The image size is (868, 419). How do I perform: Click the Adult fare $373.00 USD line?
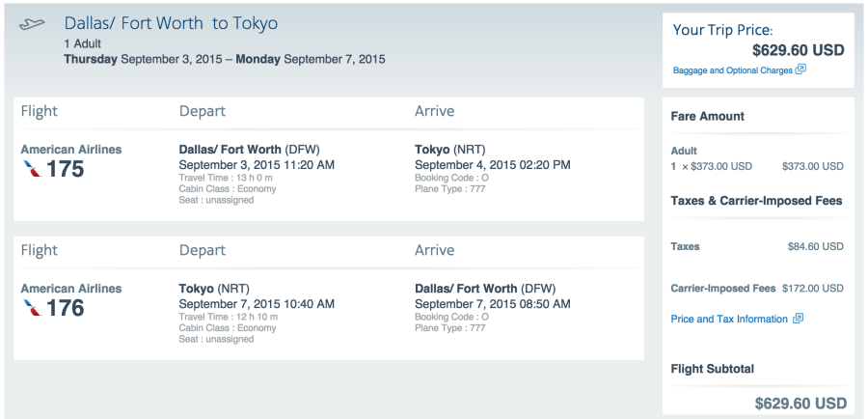click(757, 166)
